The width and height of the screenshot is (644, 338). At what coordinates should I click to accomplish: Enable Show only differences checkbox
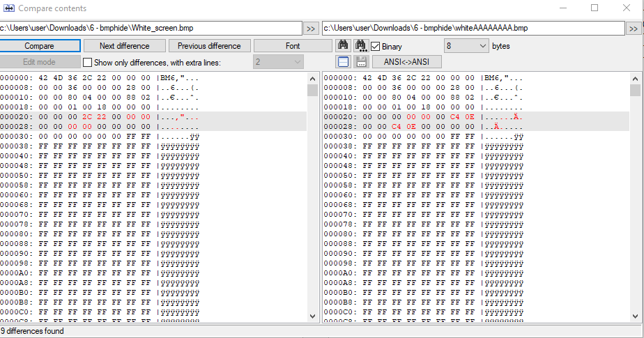click(87, 63)
